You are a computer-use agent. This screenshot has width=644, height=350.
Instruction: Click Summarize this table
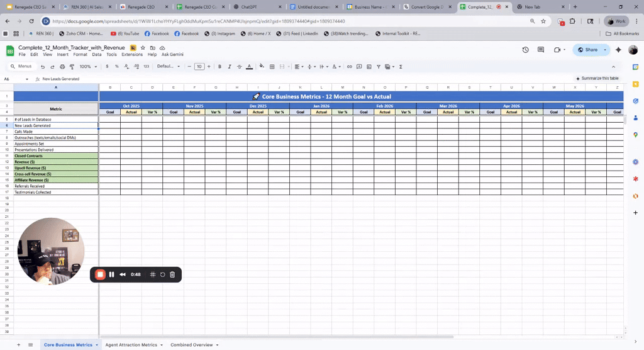tap(597, 78)
